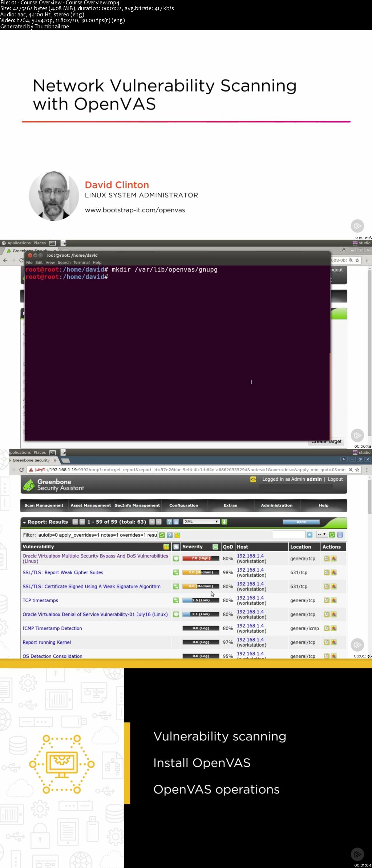Viewport: 372px width, 868px height.
Task: Click the green refresh icon next to the '--' dropdown
Action: pyautogui.click(x=332, y=535)
